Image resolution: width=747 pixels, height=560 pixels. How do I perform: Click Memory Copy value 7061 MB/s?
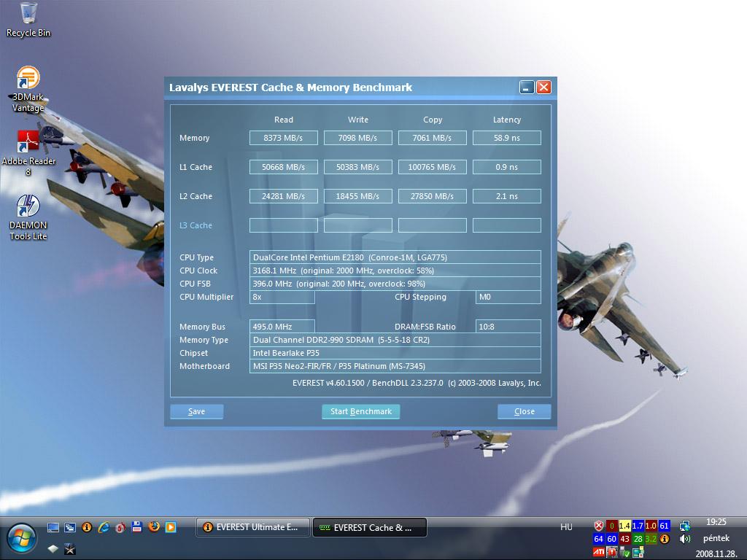click(x=432, y=138)
